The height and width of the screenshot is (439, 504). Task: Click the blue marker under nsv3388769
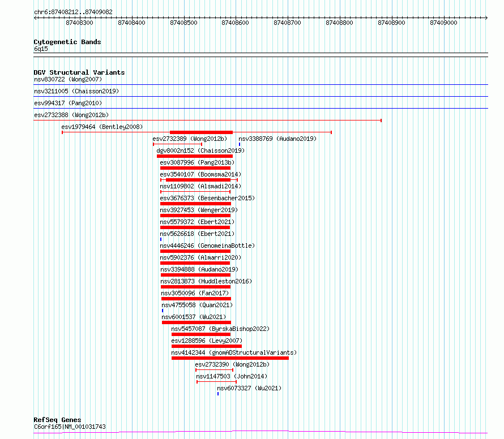pyautogui.click(x=240, y=144)
